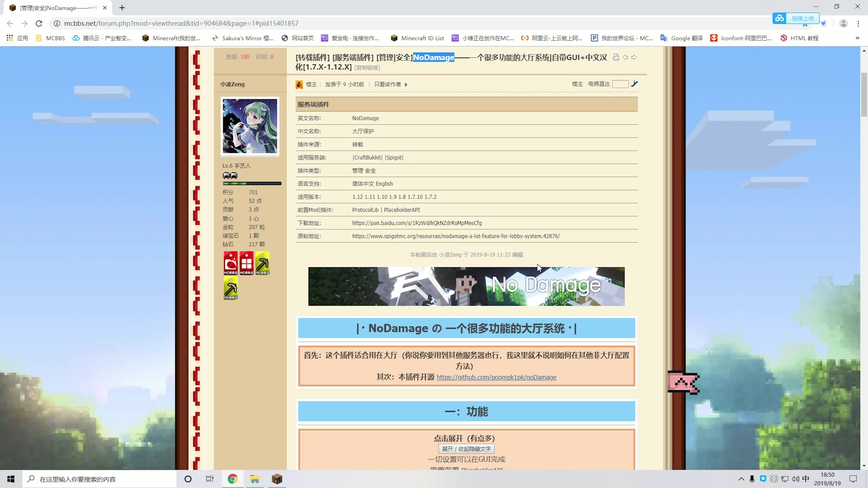Click the previous thread arrow icon
Image resolution: width=868 pixels, height=488 pixels.
coord(625,57)
